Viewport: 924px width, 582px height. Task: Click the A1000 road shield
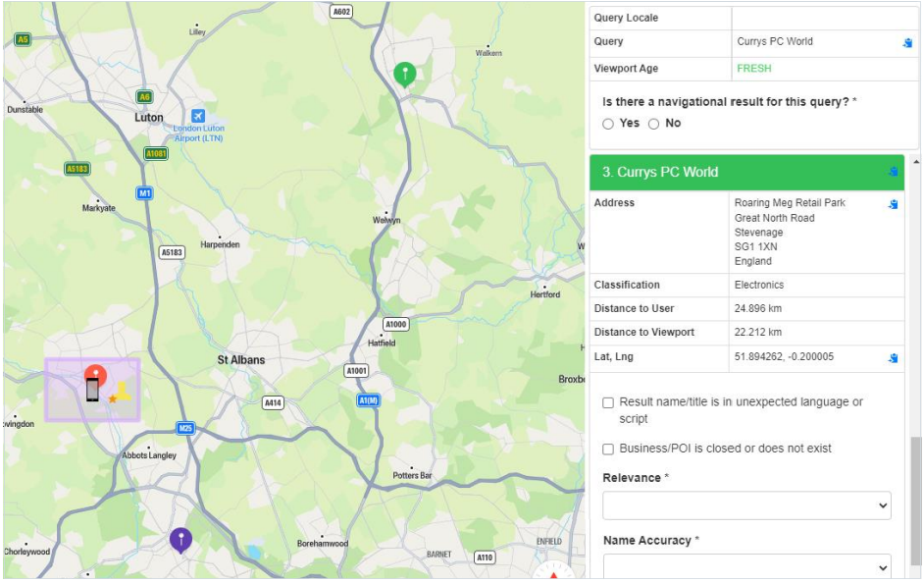pyautogui.click(x=396, y=324)
